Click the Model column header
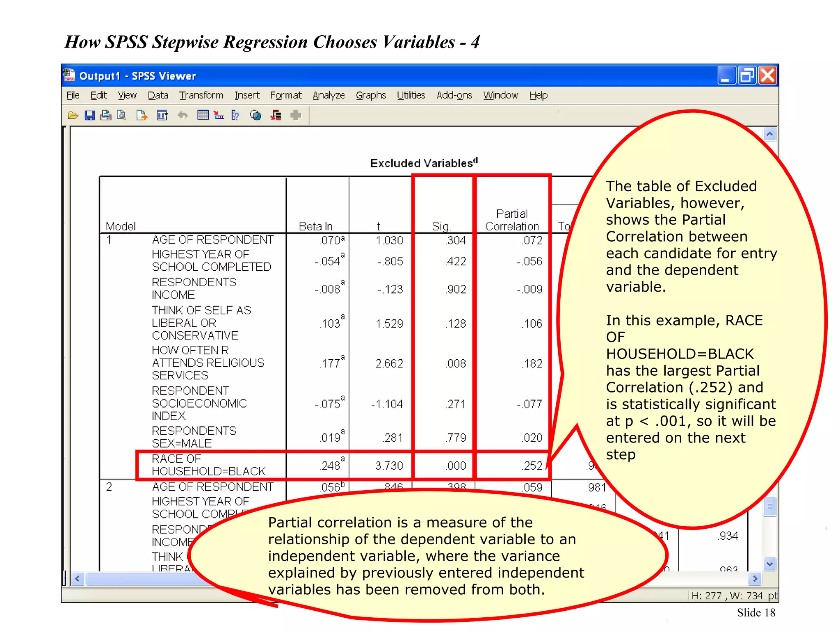 tap(121, 226)
